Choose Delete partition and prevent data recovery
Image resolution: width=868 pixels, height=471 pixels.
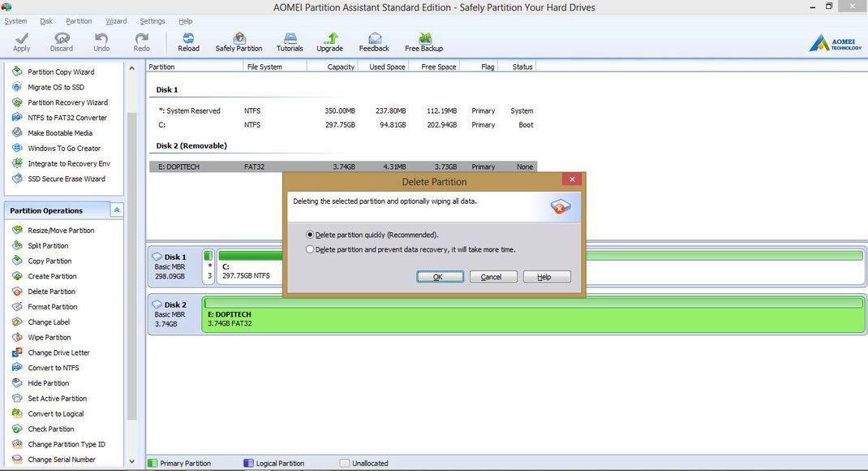click(x=310, y=249)
